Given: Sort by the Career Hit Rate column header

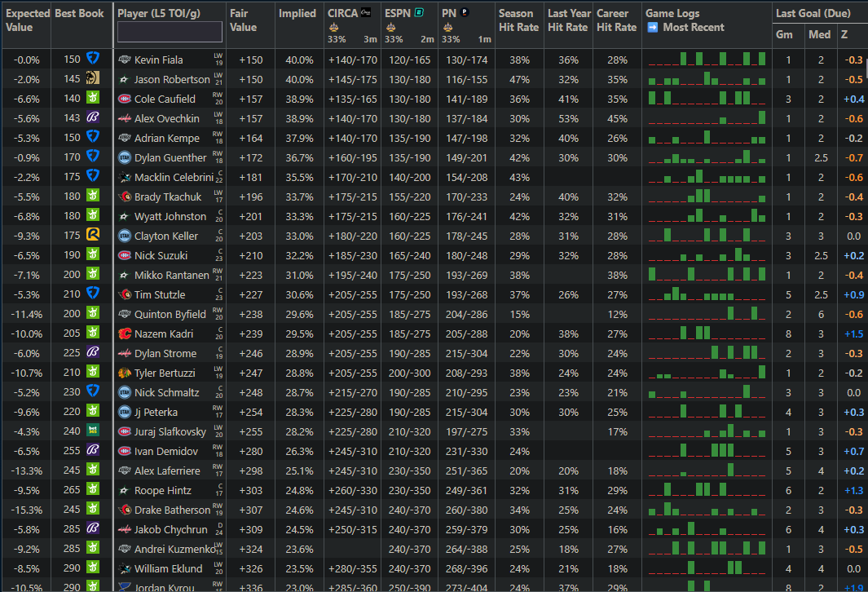Looking at the screenshot, I should pyautogui.click(x=616, y=20).
